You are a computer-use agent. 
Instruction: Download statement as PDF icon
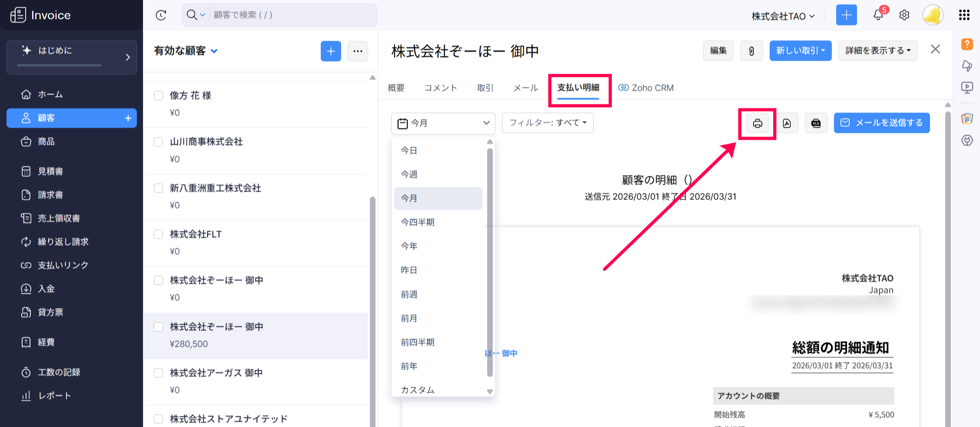pos(787,123)
